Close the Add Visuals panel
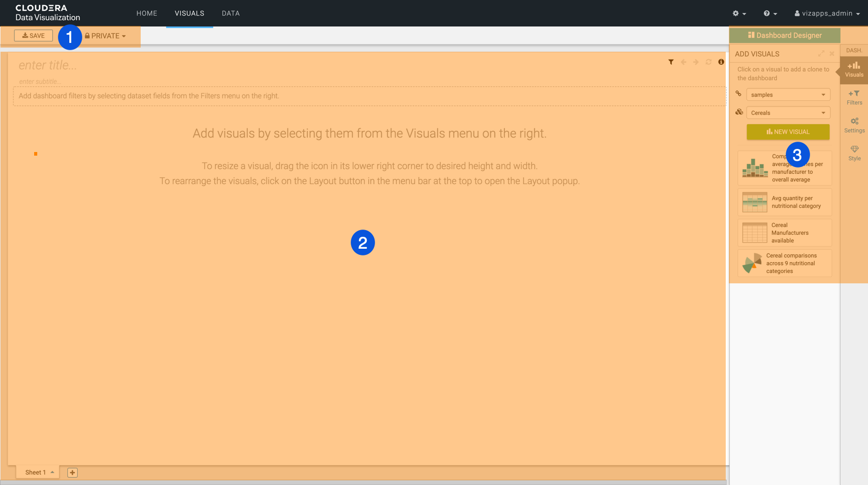The height and width of the screenshot is (485, 868). (x=832, y=54)
